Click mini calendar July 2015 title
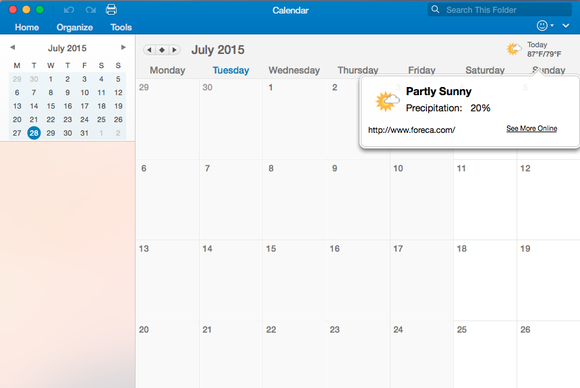This screenshot has width=580, height=388. point(67,48)
